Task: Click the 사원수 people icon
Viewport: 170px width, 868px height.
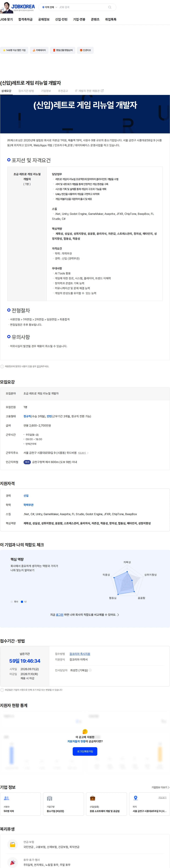Action: point(6,799)
